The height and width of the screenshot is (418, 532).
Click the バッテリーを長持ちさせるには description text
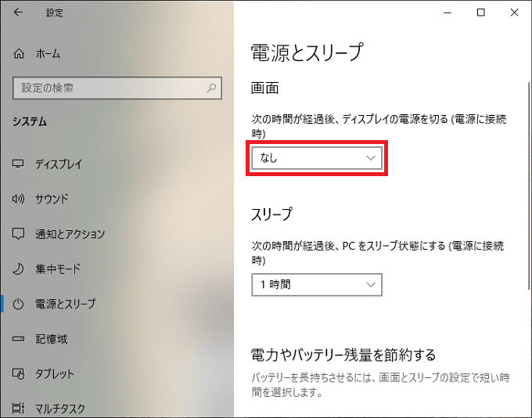[x=380, y=384]
